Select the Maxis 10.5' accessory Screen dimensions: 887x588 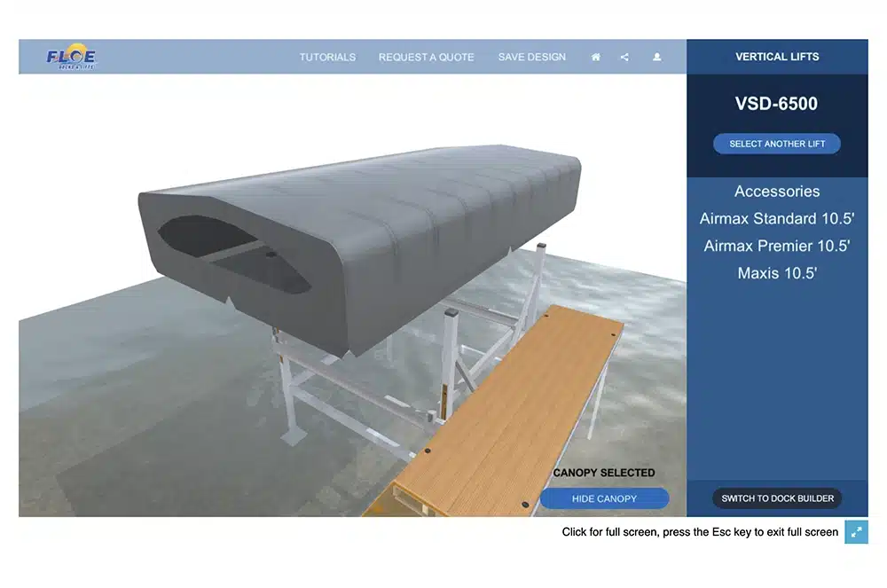coord(776,273)
